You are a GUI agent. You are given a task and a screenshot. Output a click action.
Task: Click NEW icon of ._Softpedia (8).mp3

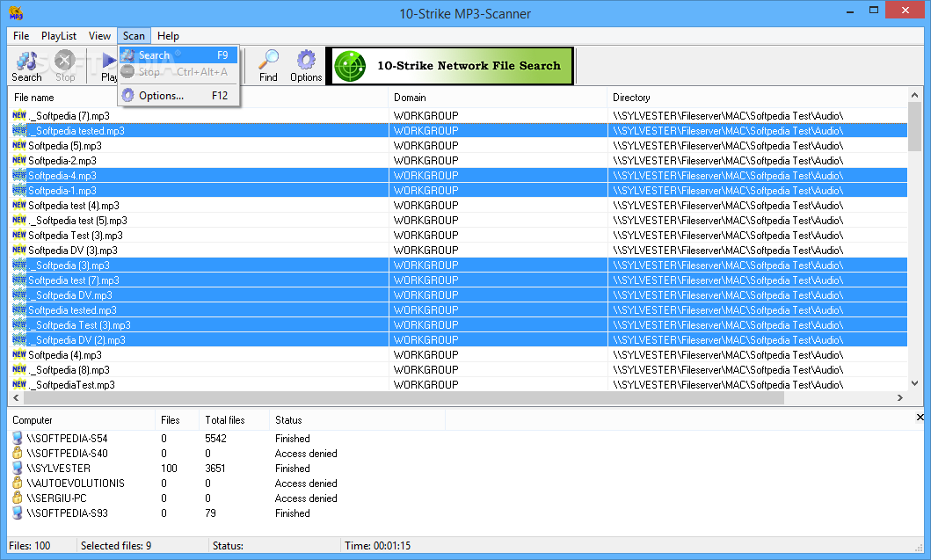point(19,369)
